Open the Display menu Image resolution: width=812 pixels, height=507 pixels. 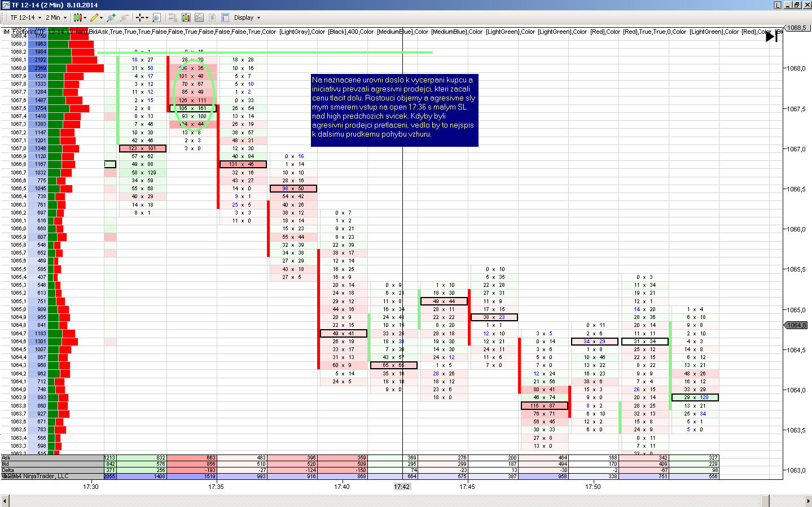(x=247, y=18)
